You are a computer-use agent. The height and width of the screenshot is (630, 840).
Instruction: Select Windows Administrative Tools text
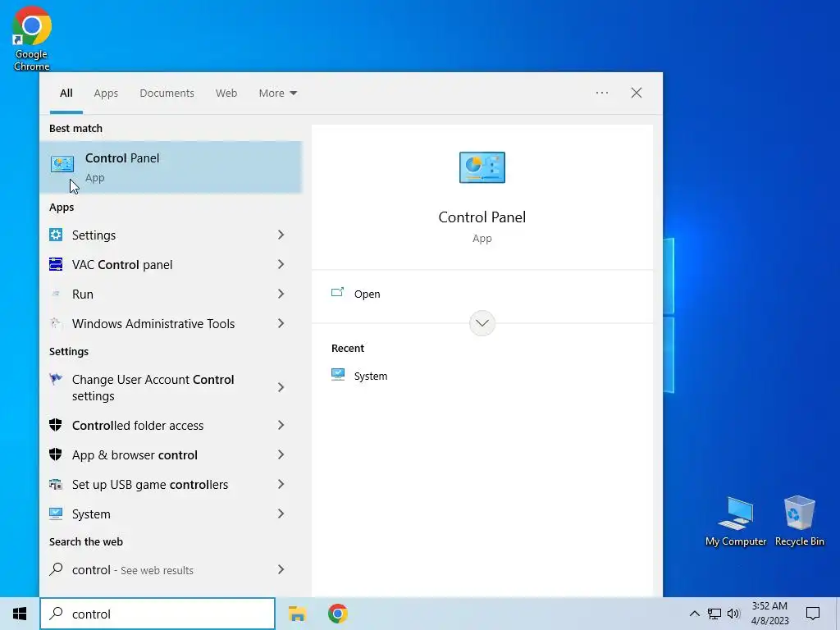click(x=153, y=323)
